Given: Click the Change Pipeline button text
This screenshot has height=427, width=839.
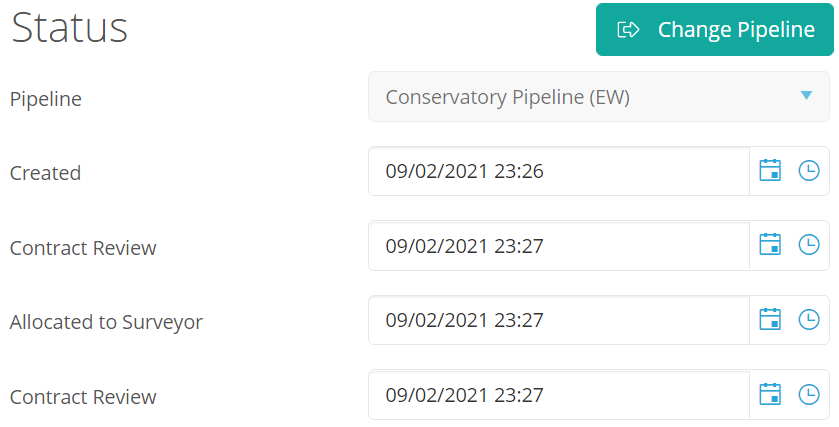Looking at the screenshot, I should click(x=736, y=29).
